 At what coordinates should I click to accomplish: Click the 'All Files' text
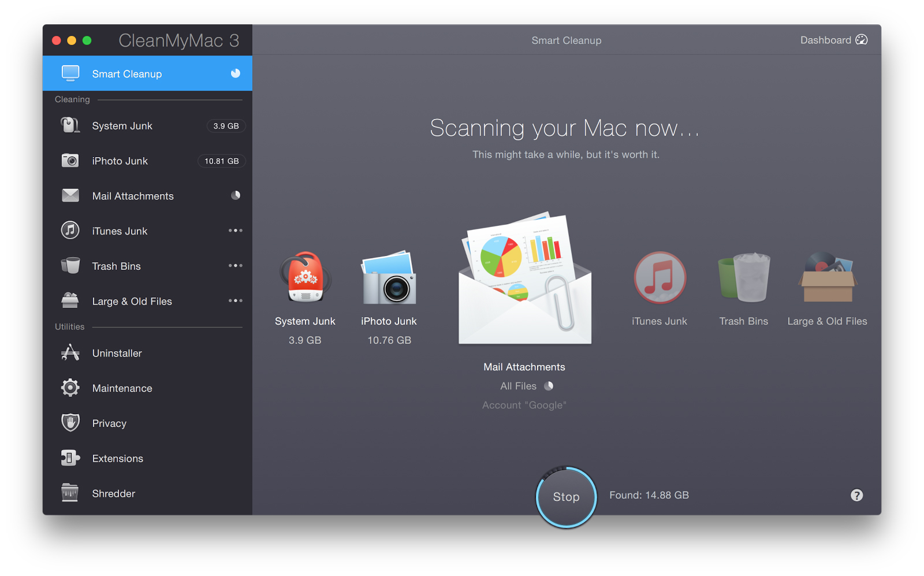pos(518,386)
